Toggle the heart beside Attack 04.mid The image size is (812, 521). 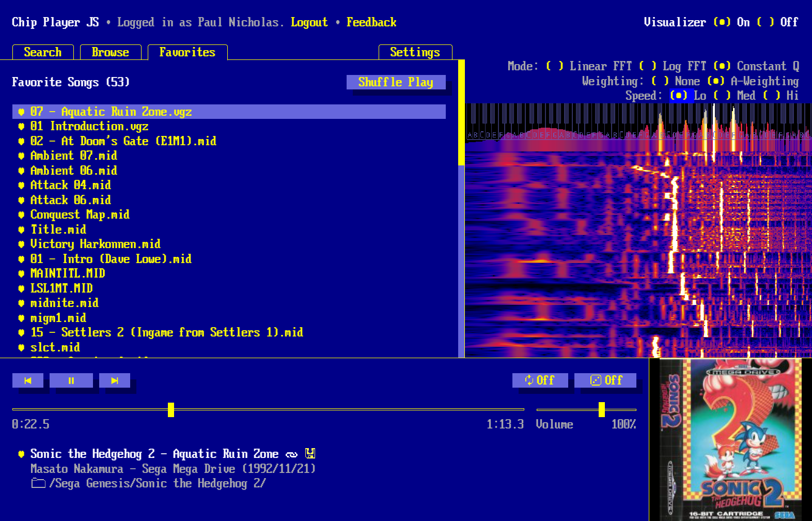tap(21, 185)
